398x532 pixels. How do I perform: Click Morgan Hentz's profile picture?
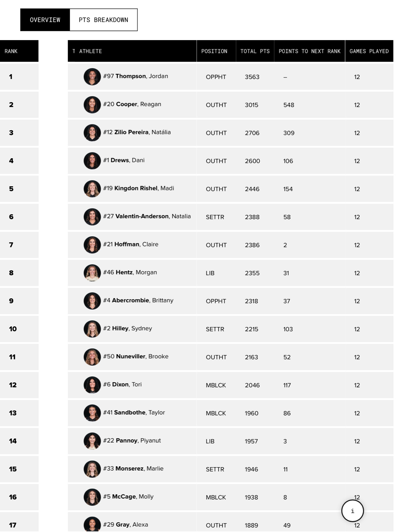92,273
